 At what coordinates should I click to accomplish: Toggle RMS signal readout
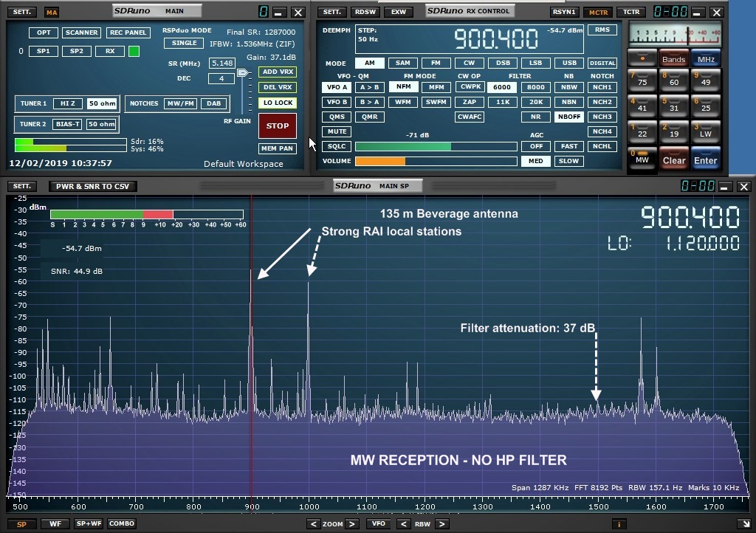(602, 30)
